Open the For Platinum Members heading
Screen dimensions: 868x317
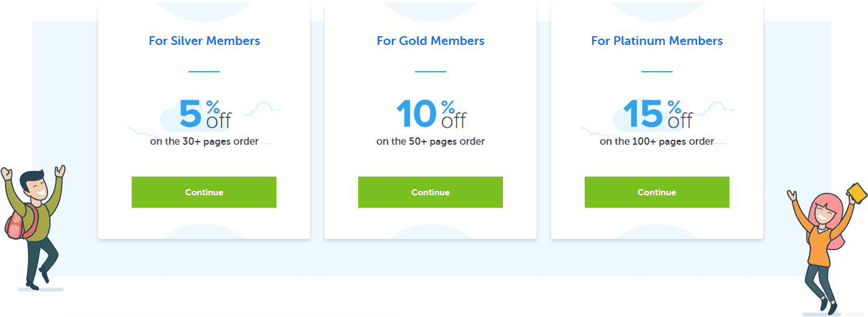coord(657,41)
